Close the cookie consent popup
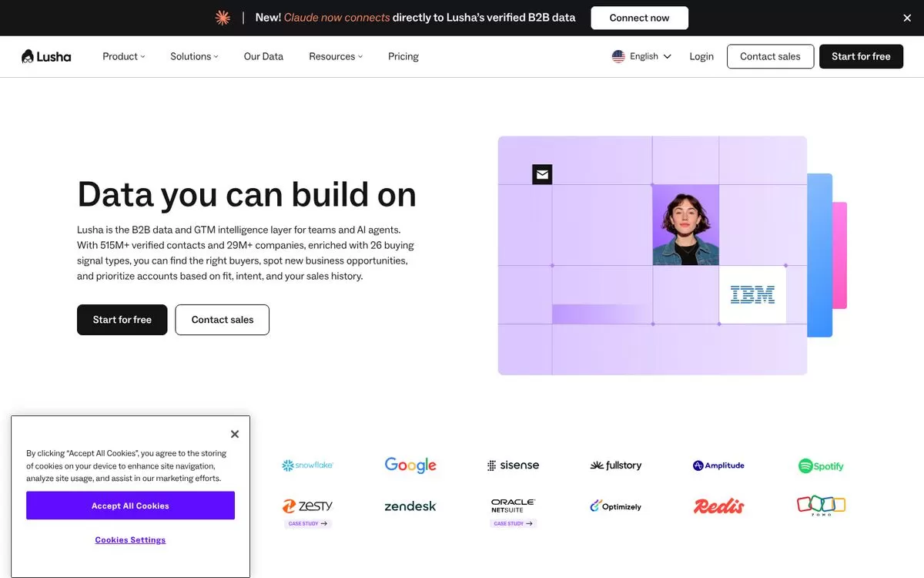 (x=235, y=434)
